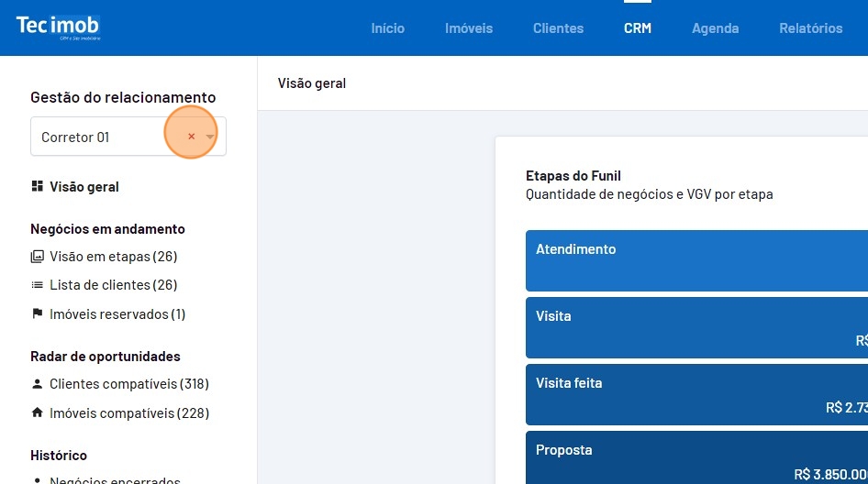The height and width of the screenshot is (484, 868).
Task: Expand the Corretor dropdown arrow
Action: click(x=210, y=137)
